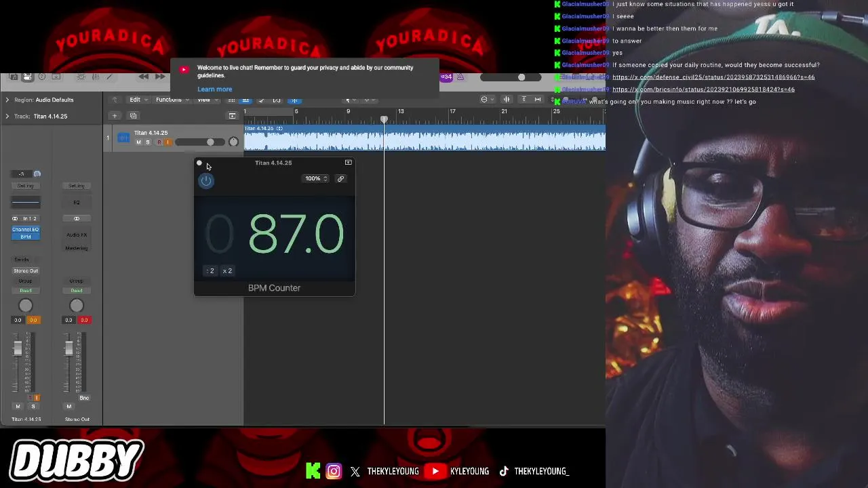
Task: Click the horizontal auto zoom icon
Action: (538, 100)
